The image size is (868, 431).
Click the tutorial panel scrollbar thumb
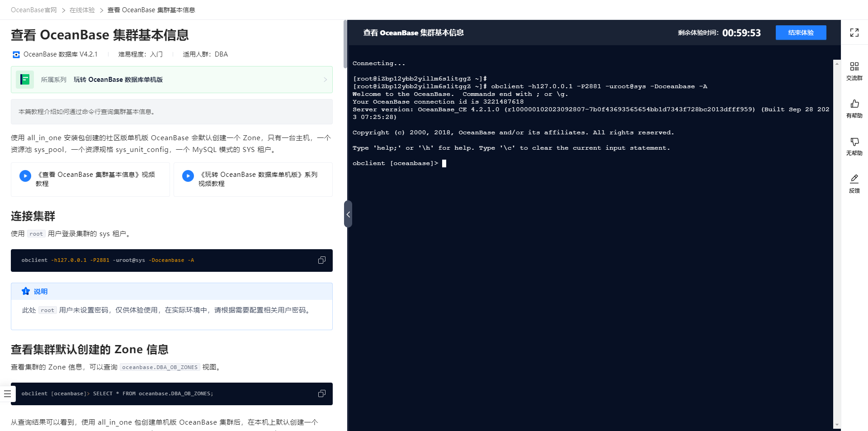click(345, 44)
